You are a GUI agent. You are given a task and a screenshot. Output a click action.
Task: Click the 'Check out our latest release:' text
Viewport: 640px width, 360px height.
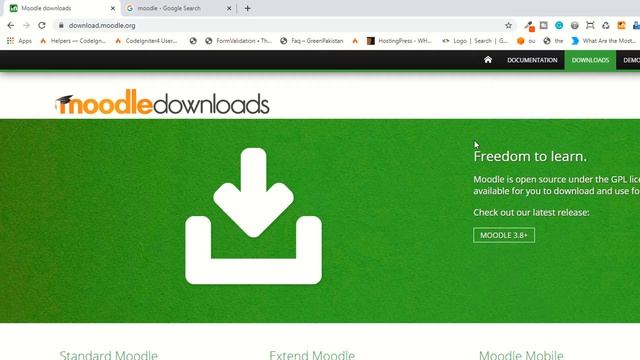coord(531,212)
